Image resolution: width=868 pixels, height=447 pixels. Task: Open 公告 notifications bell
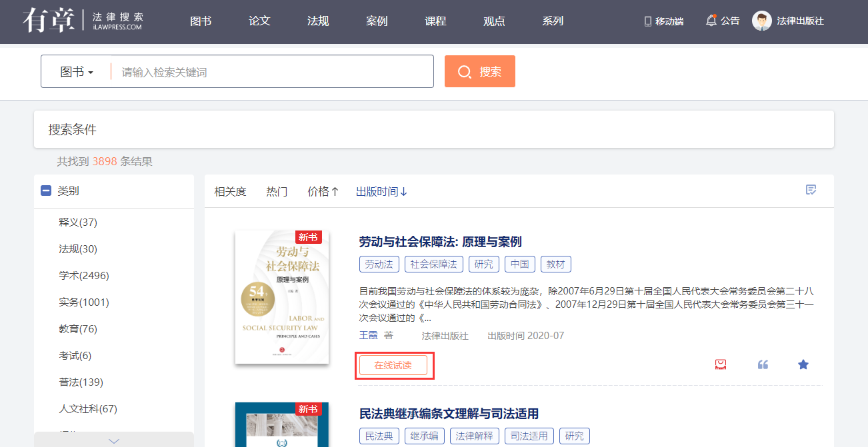711,21
